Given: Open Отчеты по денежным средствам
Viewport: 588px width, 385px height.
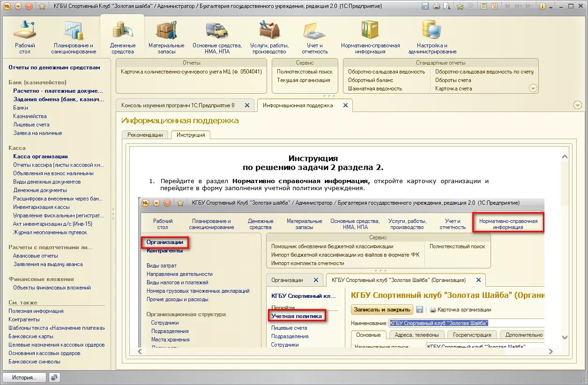Looking at the screenshot, I should click(x=54, y=67).
